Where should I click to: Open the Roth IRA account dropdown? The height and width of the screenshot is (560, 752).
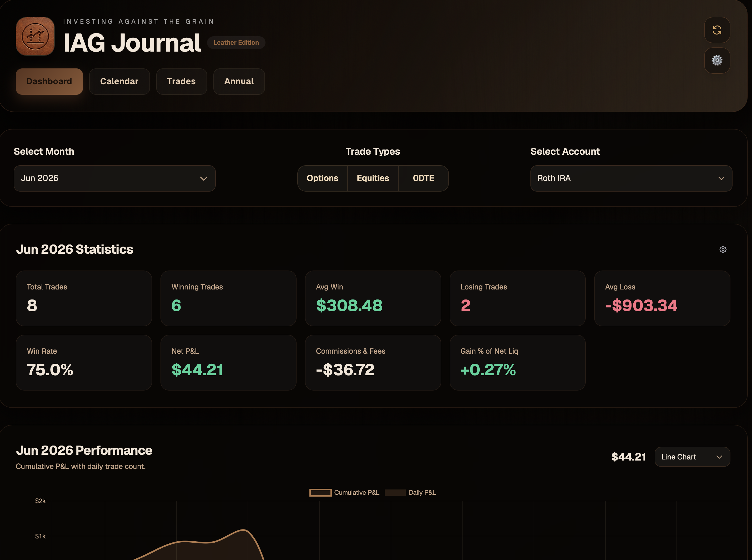point(631,178)
